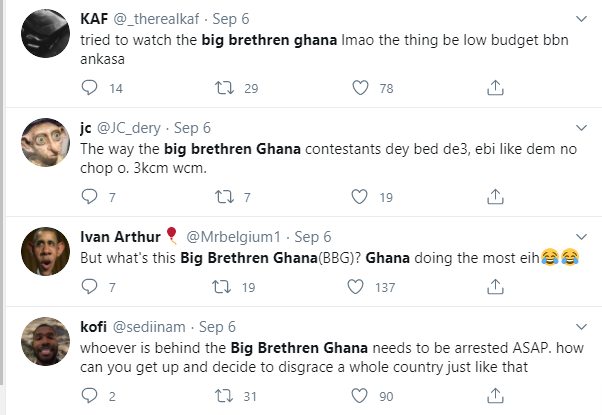Image resolution: width=602 pixels, height=415 pixels.
Task: Expand more options on jc's tweet
Action: [x=582, y=128]
